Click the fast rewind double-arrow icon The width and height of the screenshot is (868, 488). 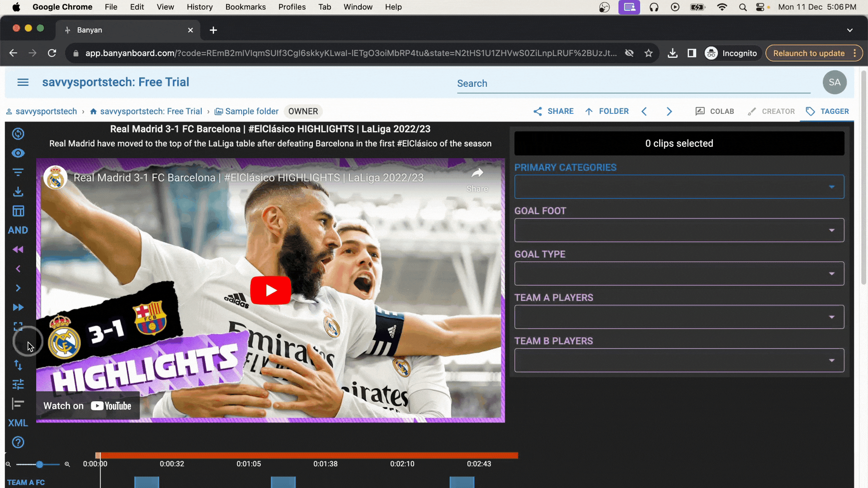coord(18,249)
